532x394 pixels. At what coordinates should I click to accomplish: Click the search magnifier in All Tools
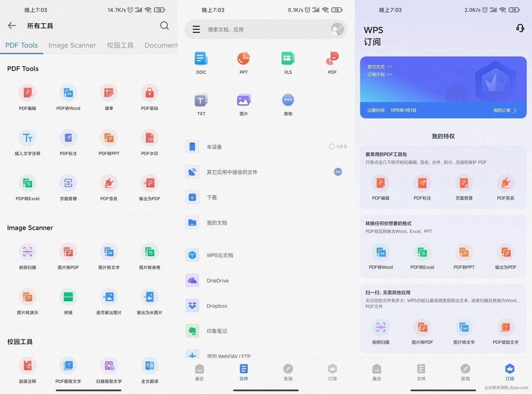coord(165,26)
